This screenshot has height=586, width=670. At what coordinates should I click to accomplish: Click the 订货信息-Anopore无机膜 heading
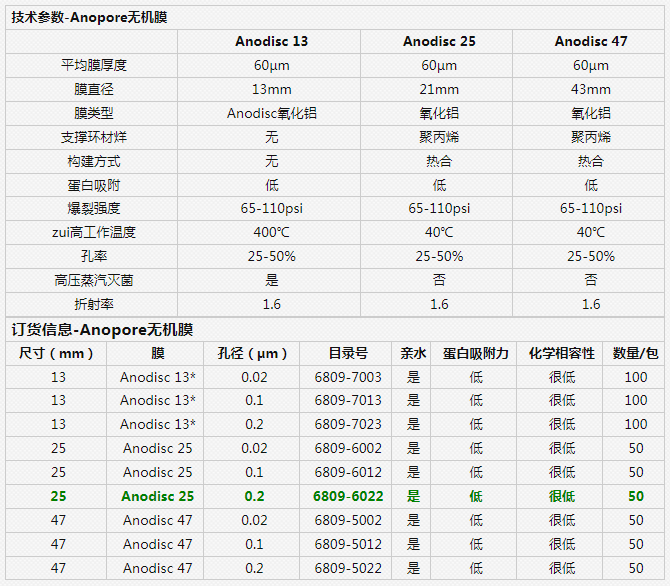102,330
